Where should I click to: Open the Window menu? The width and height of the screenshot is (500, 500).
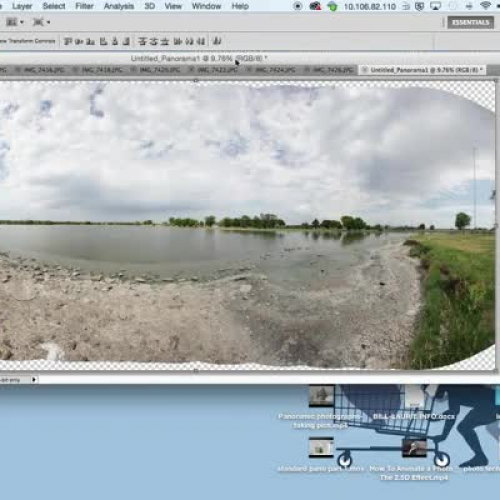coord(206,6)
